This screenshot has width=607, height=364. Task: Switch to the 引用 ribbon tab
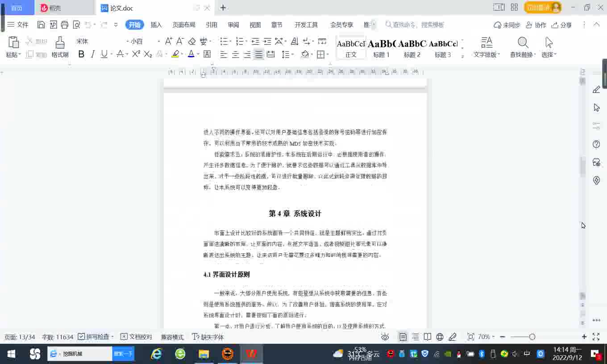click(x=212, y=25)
